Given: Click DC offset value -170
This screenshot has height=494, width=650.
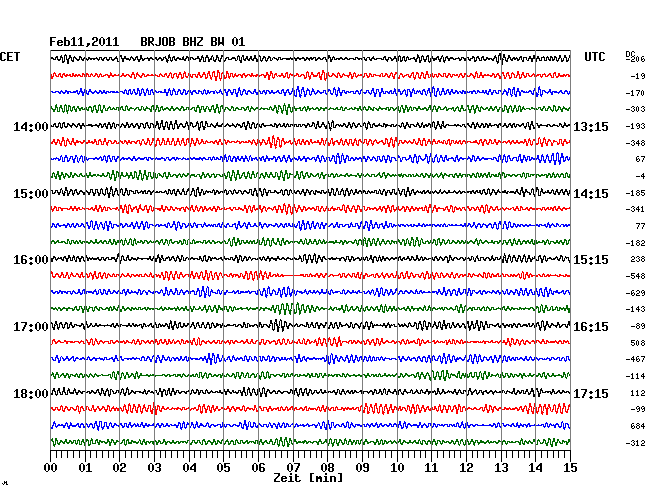Looking at the screenshot, I should click(635, 93).
